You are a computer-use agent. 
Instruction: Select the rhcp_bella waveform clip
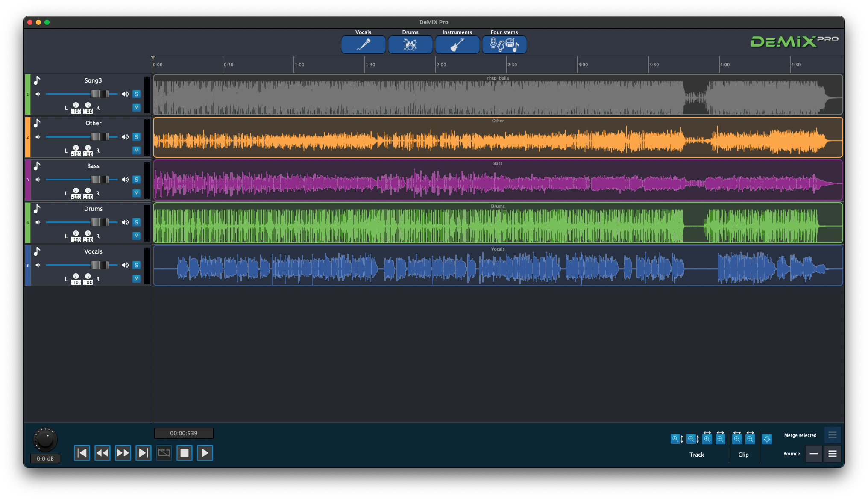498,94
